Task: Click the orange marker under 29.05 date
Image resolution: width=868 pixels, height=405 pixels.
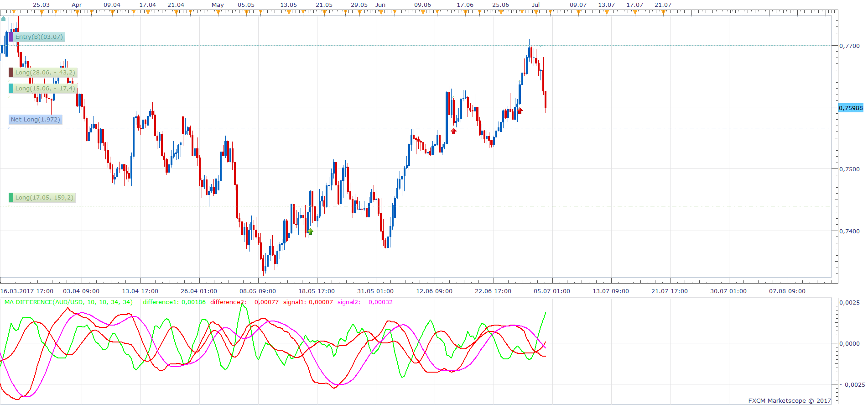Action: pos(359,13)
